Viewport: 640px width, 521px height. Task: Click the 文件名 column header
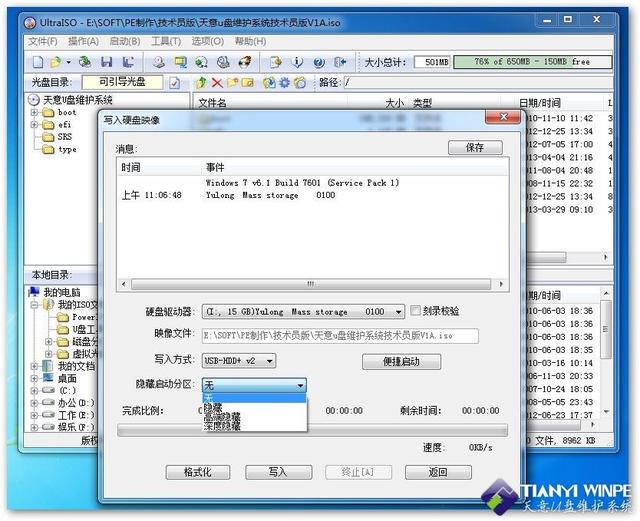point(212,103)
